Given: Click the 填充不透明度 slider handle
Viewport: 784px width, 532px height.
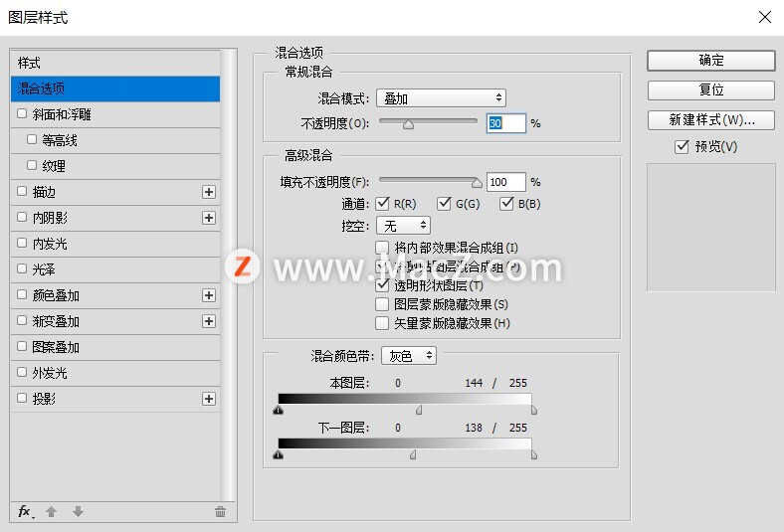Looking at the screenshot, I should 477,183.
